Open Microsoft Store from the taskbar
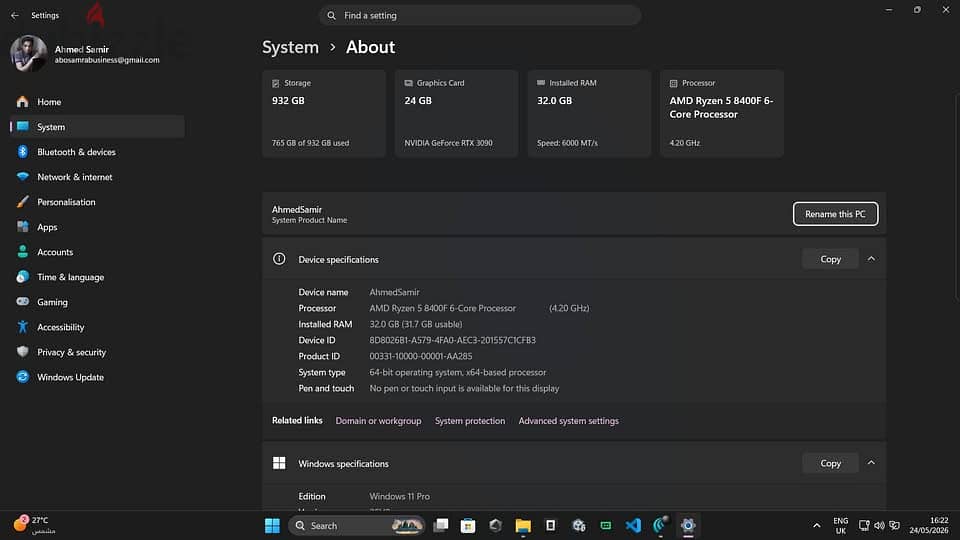 (x=468, y=525)
